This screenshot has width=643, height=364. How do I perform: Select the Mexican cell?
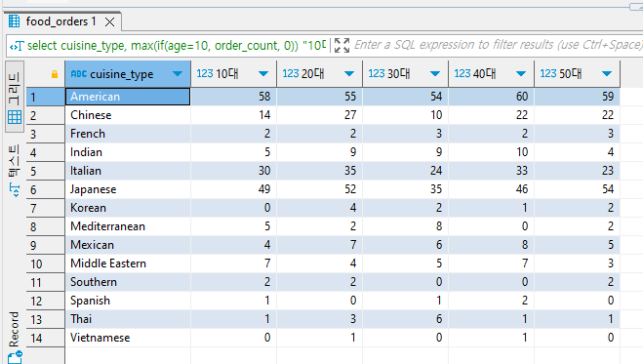pos(128,245)
